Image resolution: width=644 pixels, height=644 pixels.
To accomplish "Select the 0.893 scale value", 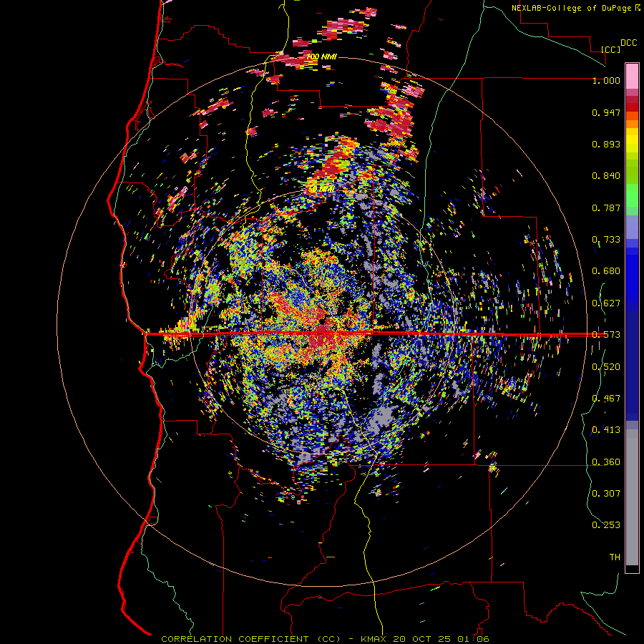I will (x=606, y=144).
